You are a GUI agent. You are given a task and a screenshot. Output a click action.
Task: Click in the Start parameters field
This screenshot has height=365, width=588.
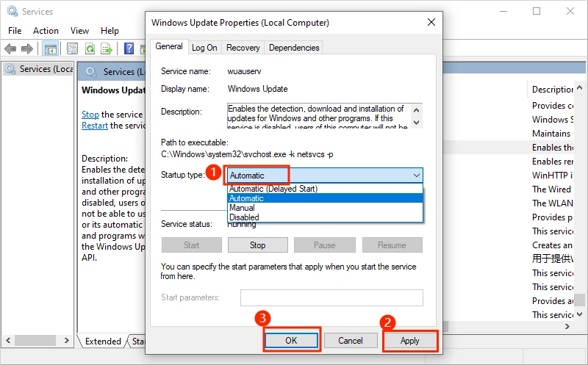point(331,297)
